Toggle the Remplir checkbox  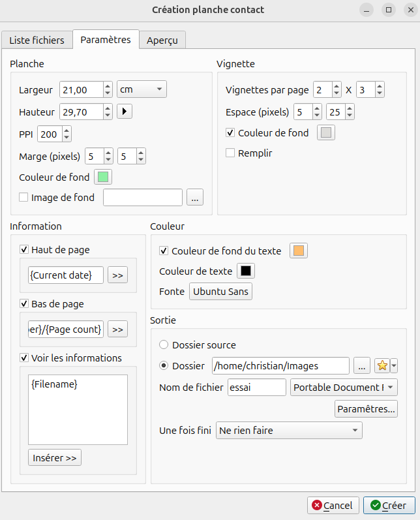pos(230,153)
